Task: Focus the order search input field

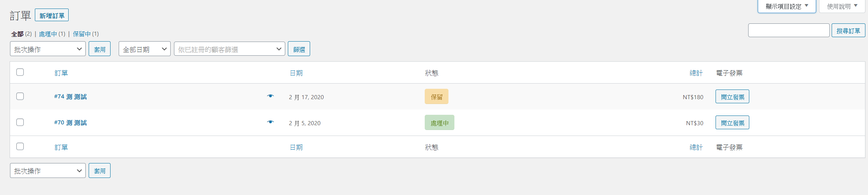Action: point(789,30)
